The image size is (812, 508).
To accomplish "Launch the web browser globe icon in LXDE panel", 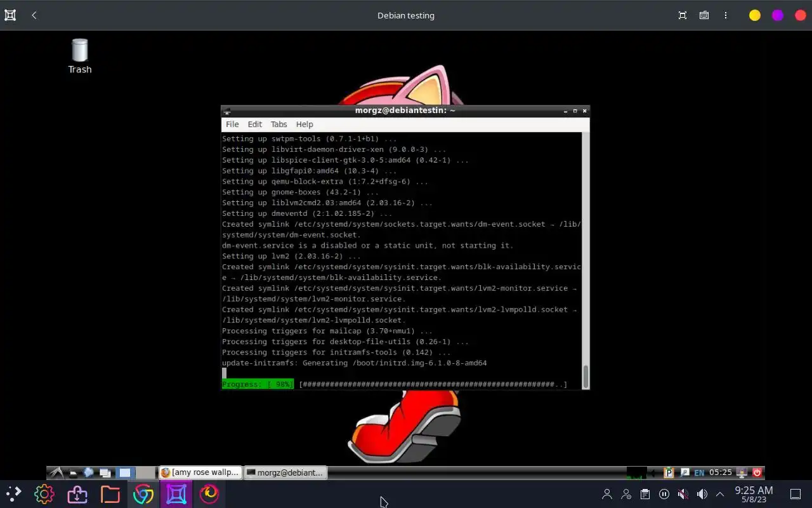I will coord(88,472).
